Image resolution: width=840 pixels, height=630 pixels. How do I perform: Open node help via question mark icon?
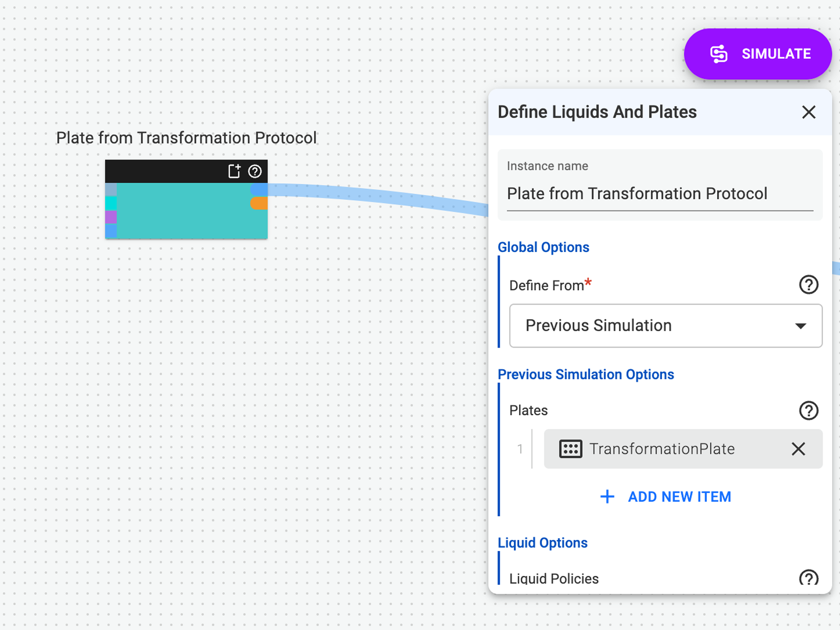tap(256, 172)
